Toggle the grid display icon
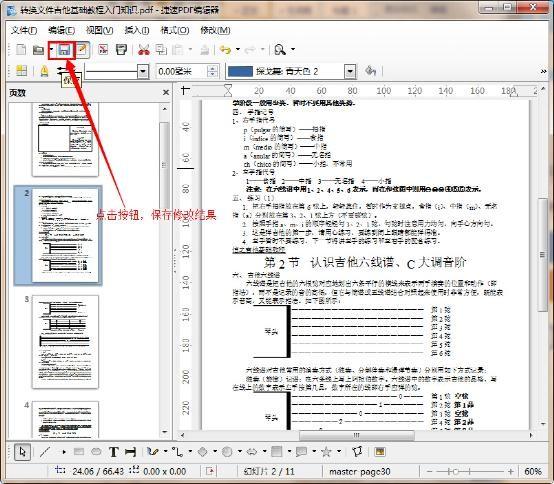The width and height of the screenshot is (554, 484). [22, 71]
